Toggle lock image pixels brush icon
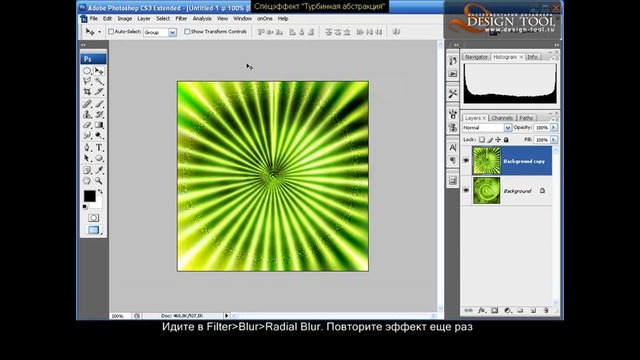Image resolution: width=640 pixels, height=360 pixels. (x=490, y=140)
